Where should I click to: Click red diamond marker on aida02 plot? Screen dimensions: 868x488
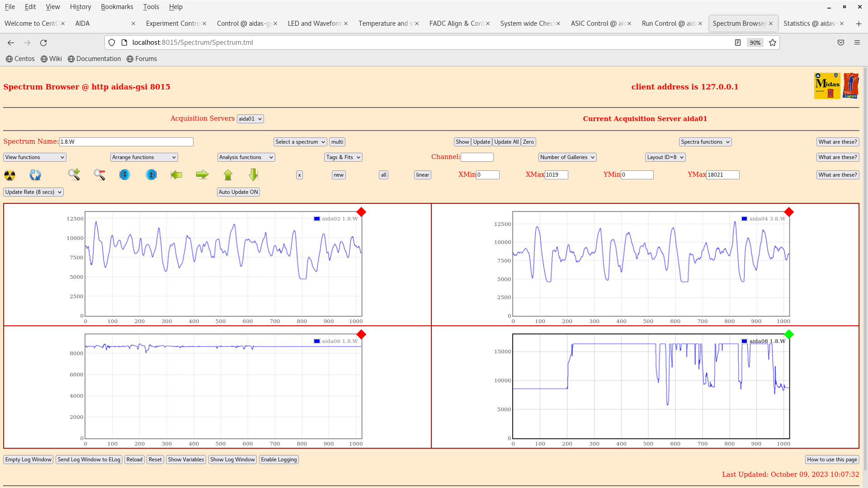click(x=361, y=212)
